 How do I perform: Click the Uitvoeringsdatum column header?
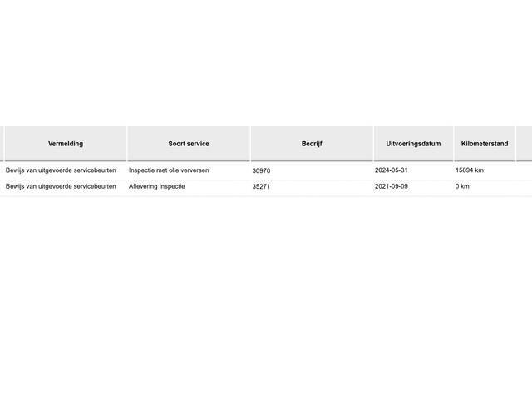tap(413, 144)
